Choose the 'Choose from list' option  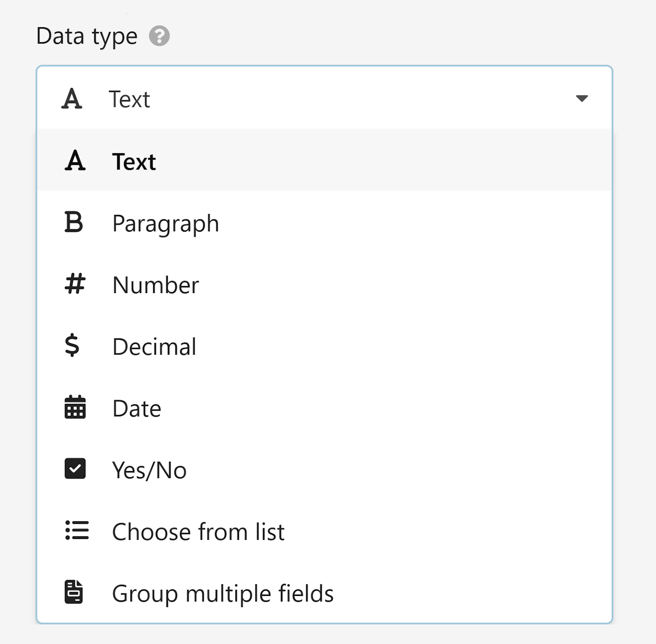(324, 531)
